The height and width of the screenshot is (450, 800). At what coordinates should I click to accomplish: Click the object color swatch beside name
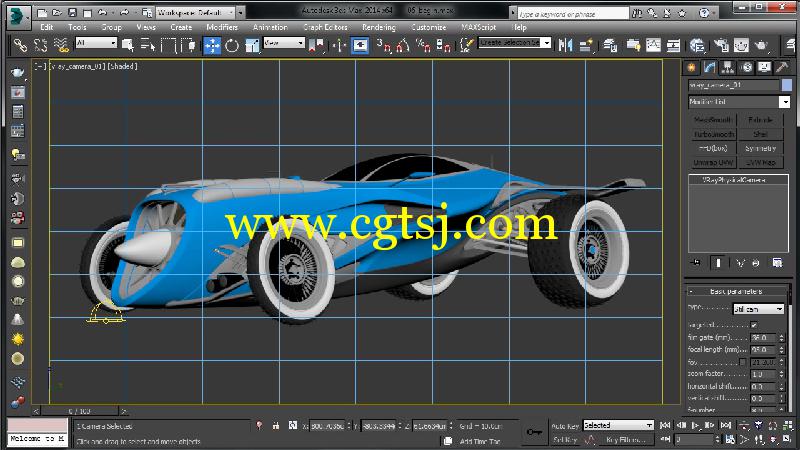tap(787, 85)
